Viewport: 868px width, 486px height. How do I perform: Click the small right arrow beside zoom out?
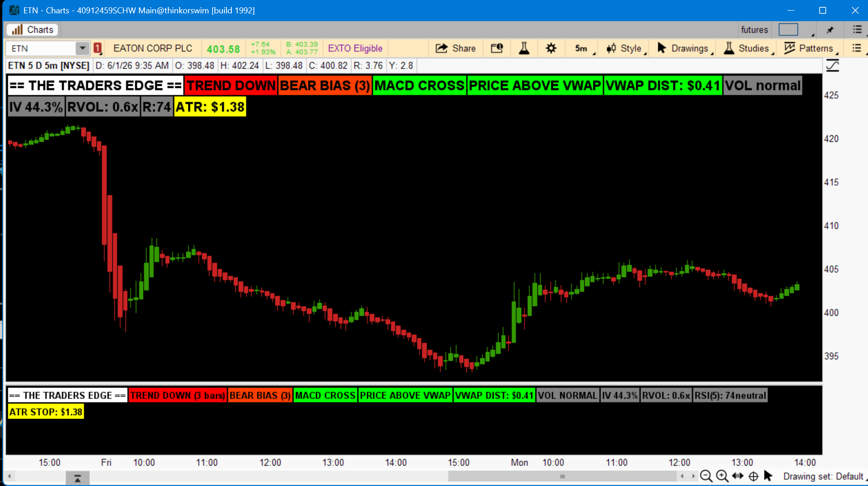694,476
